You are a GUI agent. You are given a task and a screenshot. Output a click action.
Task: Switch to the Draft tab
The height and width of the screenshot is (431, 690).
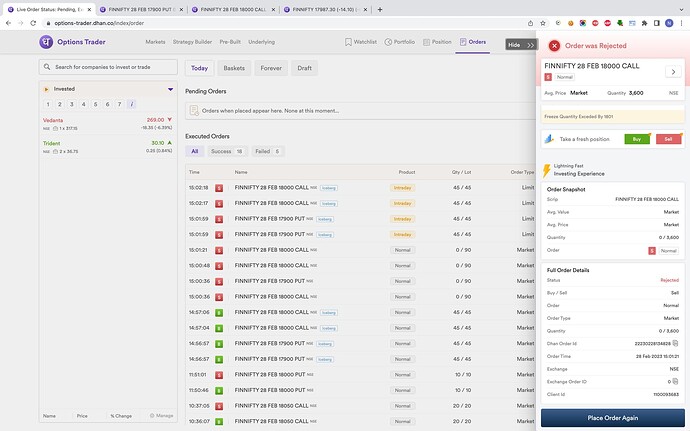pos(305,68)
